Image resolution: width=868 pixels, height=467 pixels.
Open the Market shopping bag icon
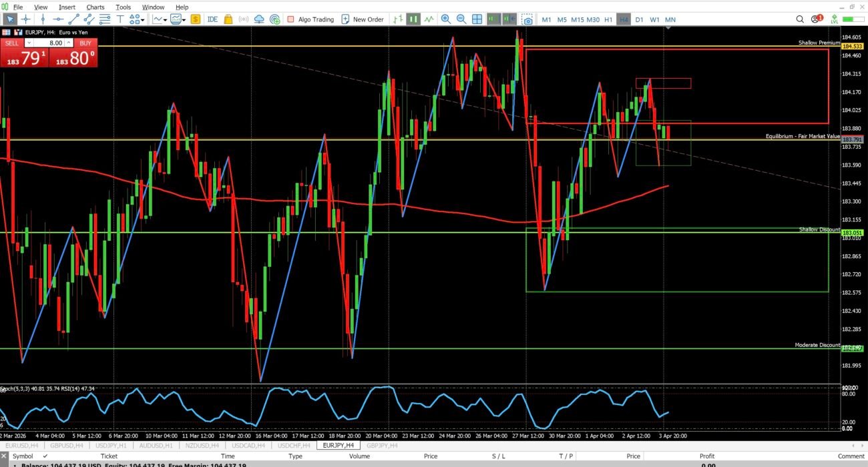[x=228, y=19]
